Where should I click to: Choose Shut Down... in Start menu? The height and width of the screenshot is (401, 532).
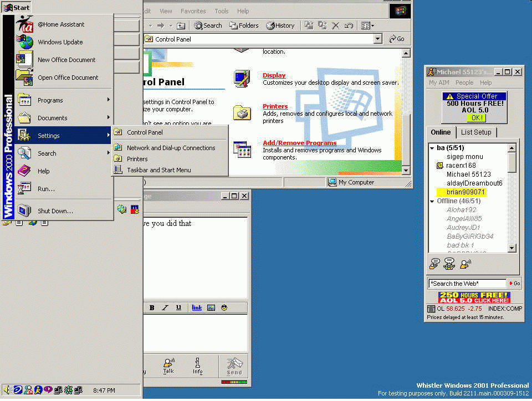click(63, 211)
